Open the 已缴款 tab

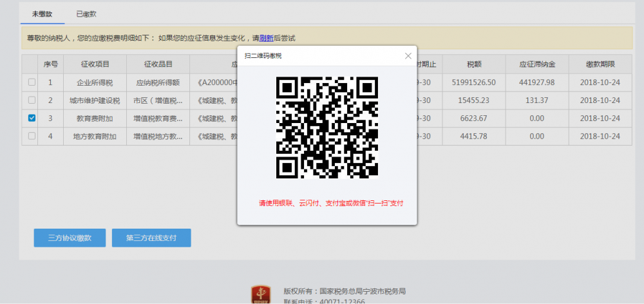point(86,14)
